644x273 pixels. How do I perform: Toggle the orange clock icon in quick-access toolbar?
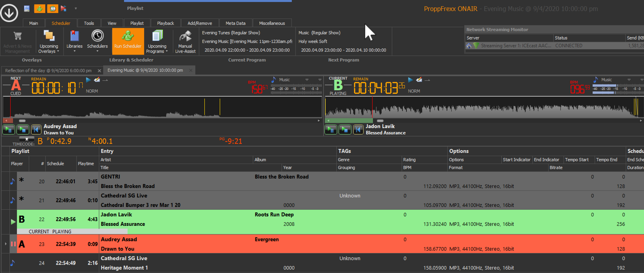(x=53, y=9)
